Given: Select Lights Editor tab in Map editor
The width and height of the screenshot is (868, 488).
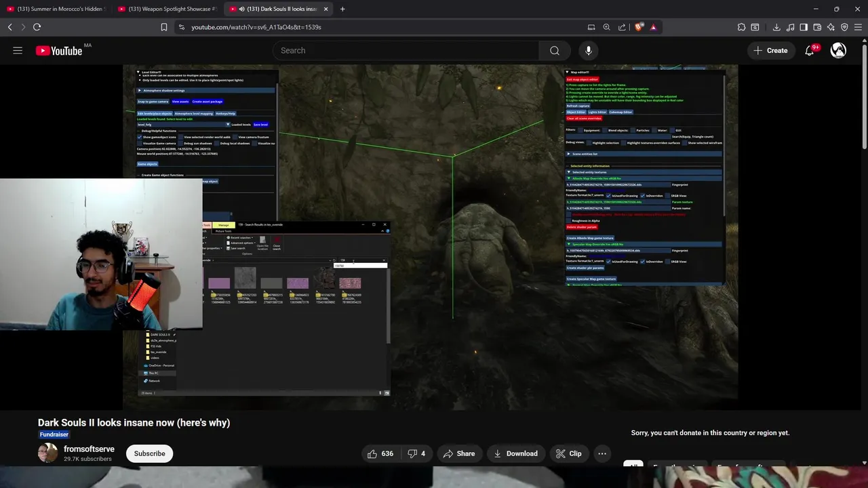Looking at the screenshot, I should [x=597, y=112].
